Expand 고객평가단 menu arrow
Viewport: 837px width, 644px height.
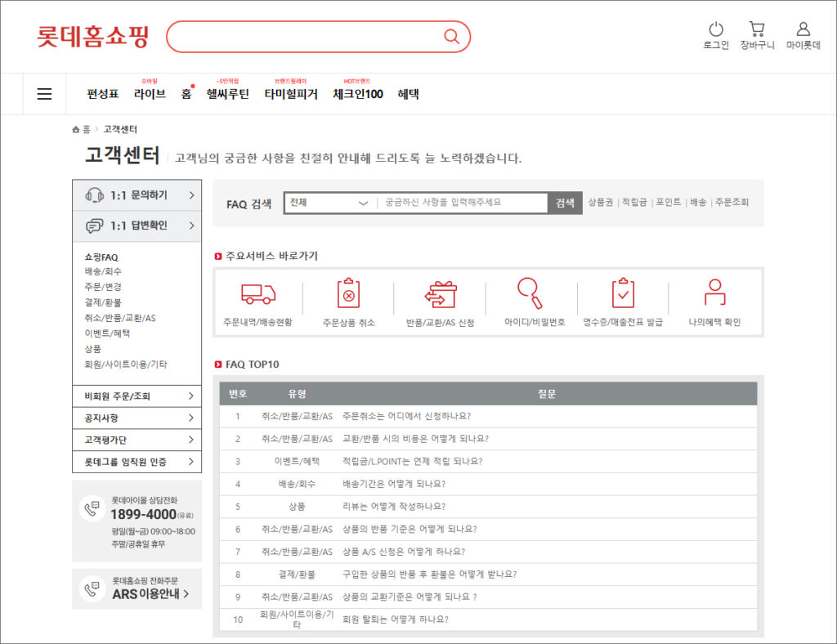point(191,440)
